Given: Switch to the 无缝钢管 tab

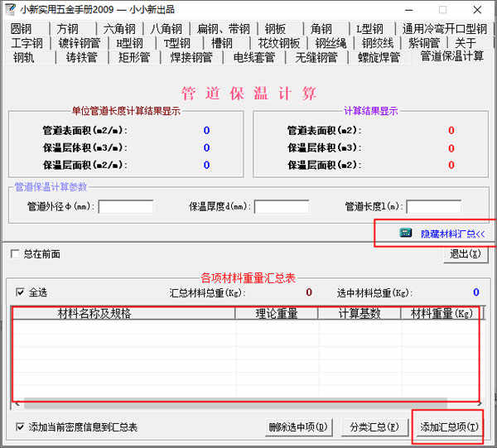Looking at the screenshot, I should click(x=316, y=58).
